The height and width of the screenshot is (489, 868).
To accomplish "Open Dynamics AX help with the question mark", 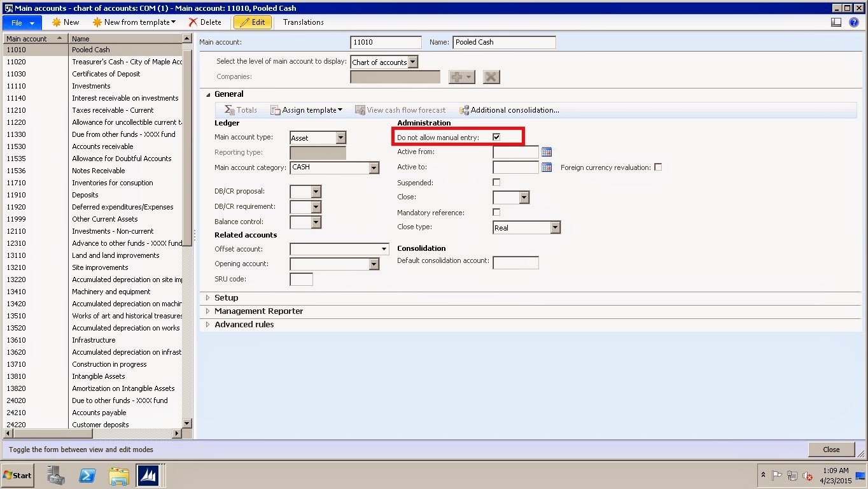I will coord(853,22).
